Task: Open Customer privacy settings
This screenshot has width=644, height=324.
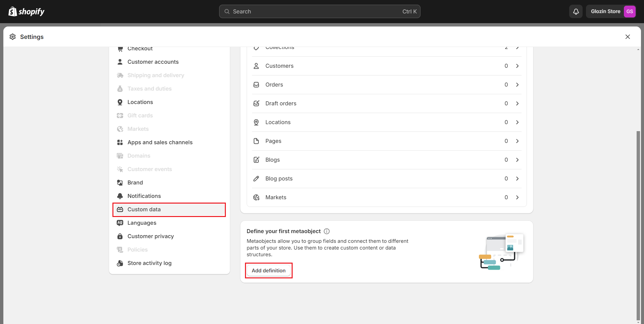Action: tap(150, 236)
